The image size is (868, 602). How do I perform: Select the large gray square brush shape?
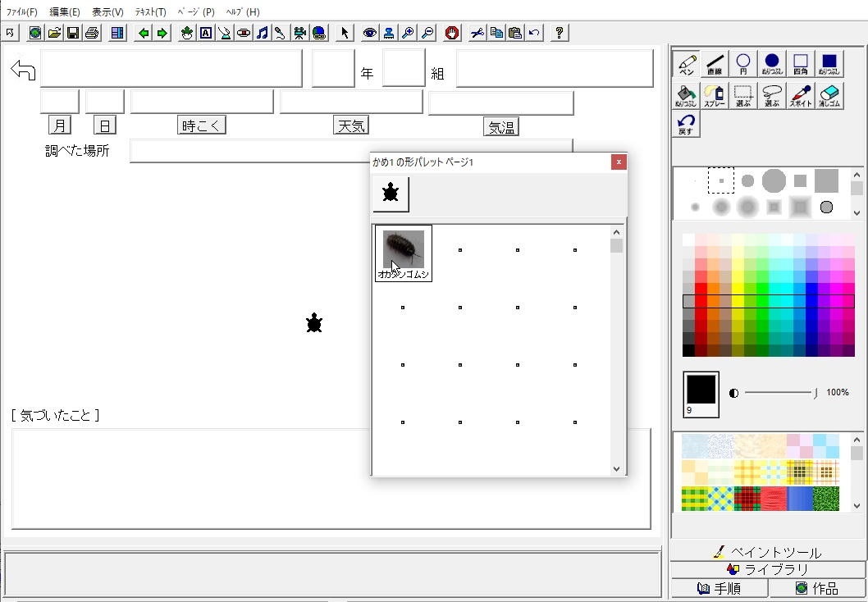(x=826, y=180)
